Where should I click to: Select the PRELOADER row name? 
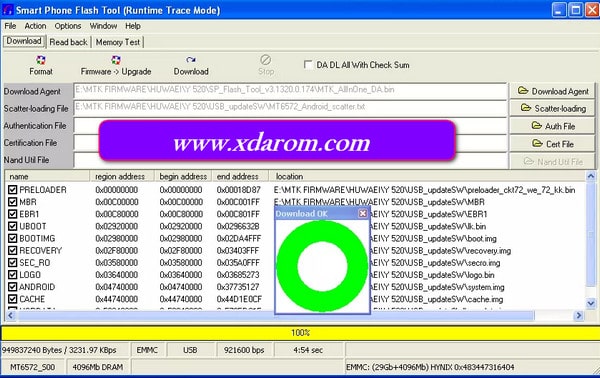[42, 190]
